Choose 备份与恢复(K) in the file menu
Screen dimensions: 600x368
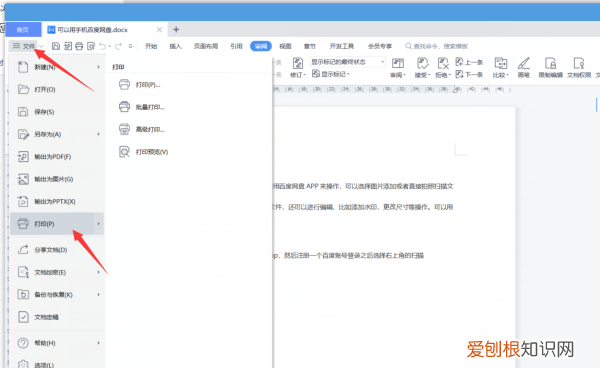pyautogui.click(x=57, y=295)
